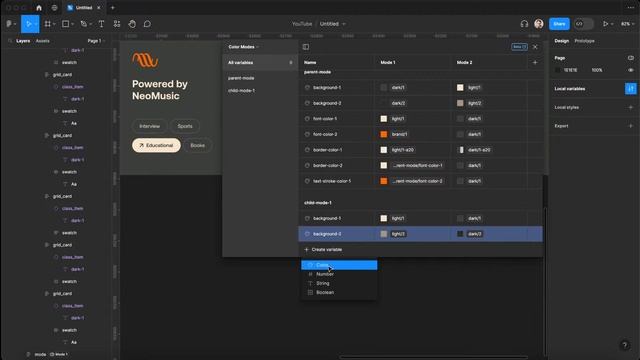This screenshot has height=360, width=640.
Task: Open Move tool options arrow
Action: 36,24
